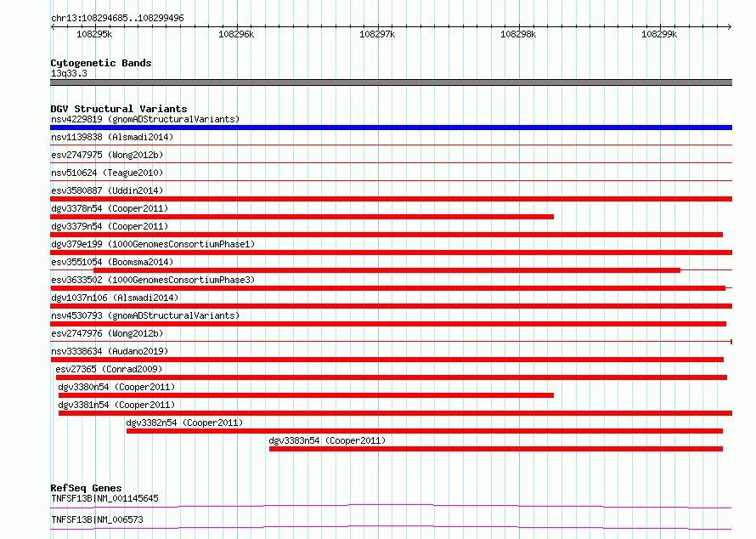Click esv3633502 (1000GenomesConsortiumPhase3) label
The height and width of the screenshot is (539, 756).
153,280
